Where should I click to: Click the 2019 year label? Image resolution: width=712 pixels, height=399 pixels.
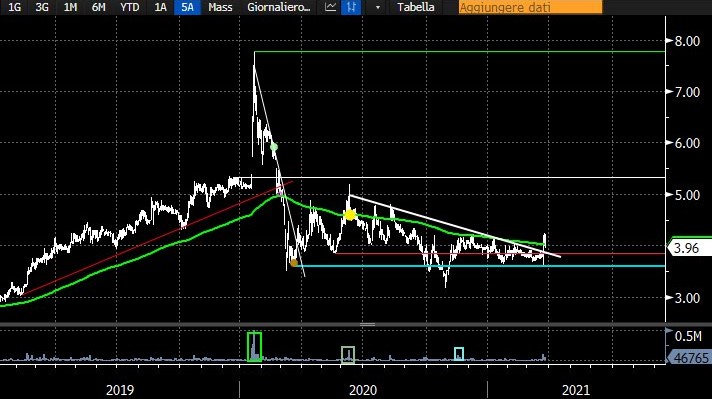pos(120,390)
